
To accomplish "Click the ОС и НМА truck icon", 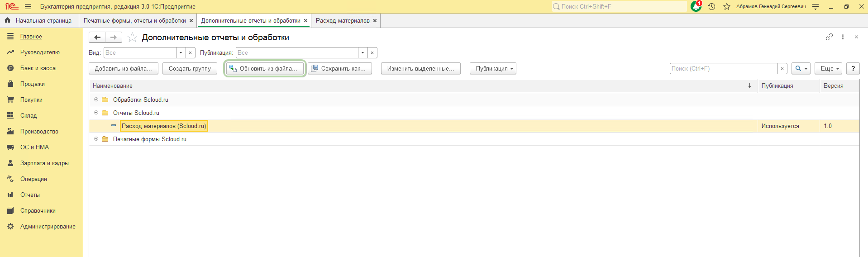I will (x=10, y=148).
